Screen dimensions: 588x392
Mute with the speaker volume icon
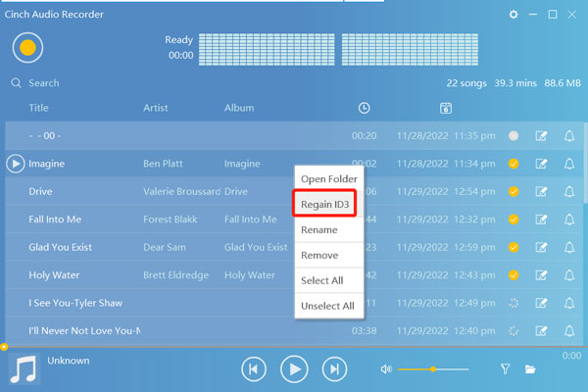386,369
